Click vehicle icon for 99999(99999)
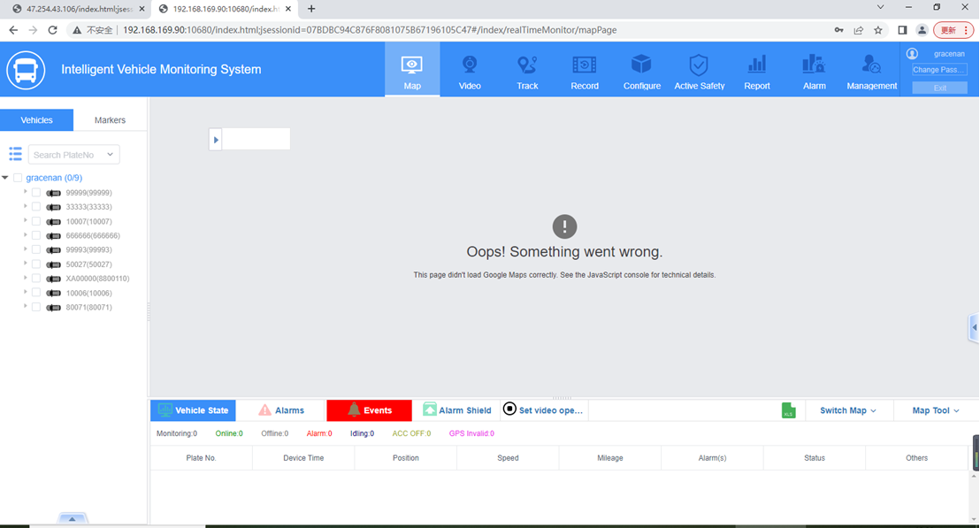Screen dimensions: 980x528 point(54,193)
